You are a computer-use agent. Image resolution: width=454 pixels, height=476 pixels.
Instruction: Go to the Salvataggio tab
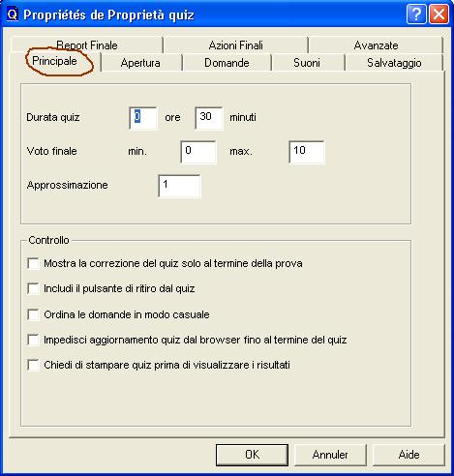(x=394, y=63)
